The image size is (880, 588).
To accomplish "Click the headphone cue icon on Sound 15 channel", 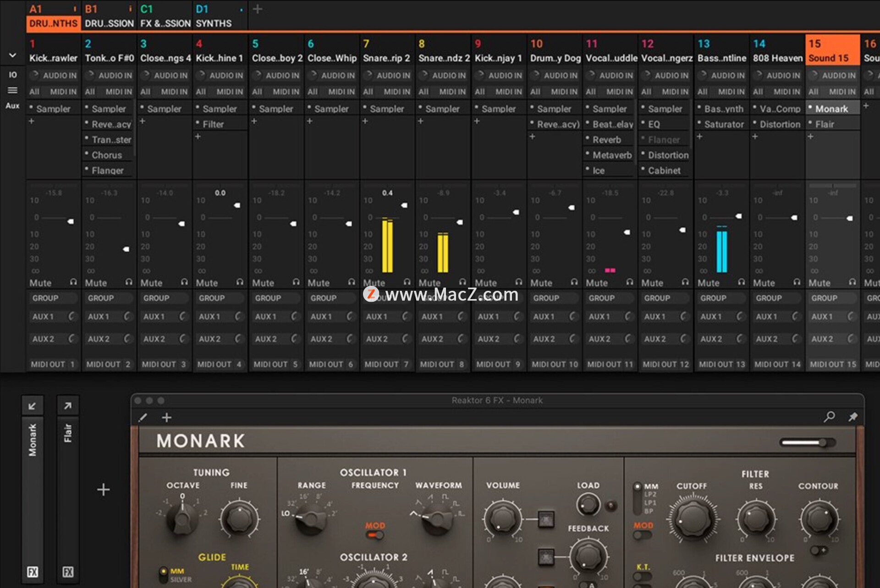I will [852, 282].
